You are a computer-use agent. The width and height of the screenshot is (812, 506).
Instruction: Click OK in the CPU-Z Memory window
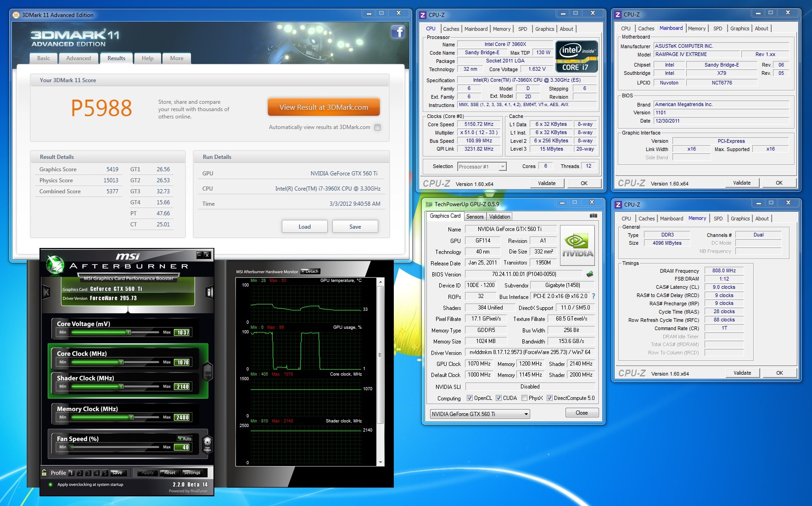779,373
